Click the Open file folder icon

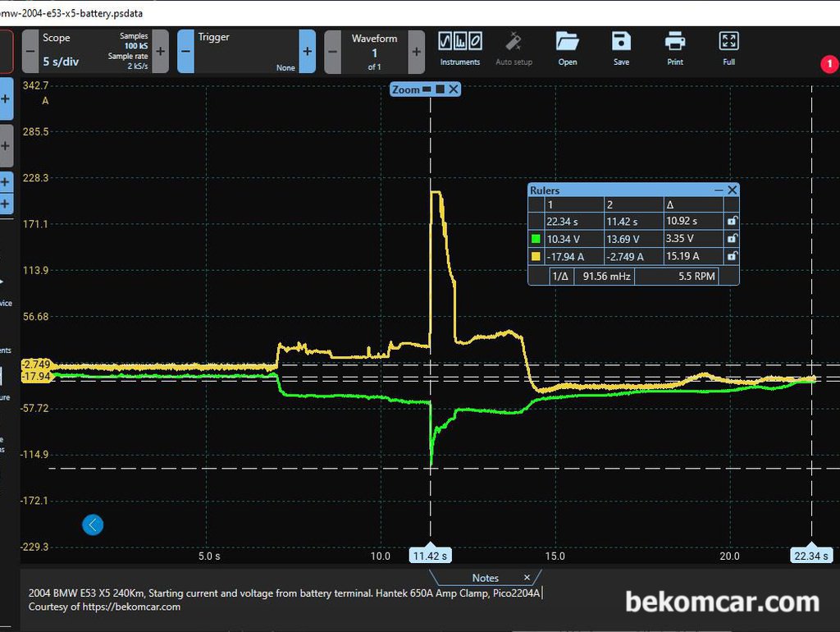pyautogui.click(x=567, y=49)
